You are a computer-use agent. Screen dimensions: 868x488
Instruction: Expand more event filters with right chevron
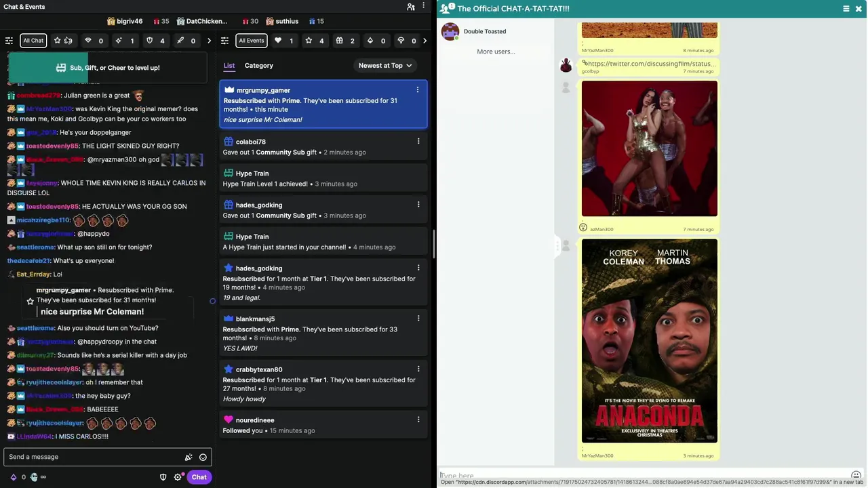click(x=425, y=41)
